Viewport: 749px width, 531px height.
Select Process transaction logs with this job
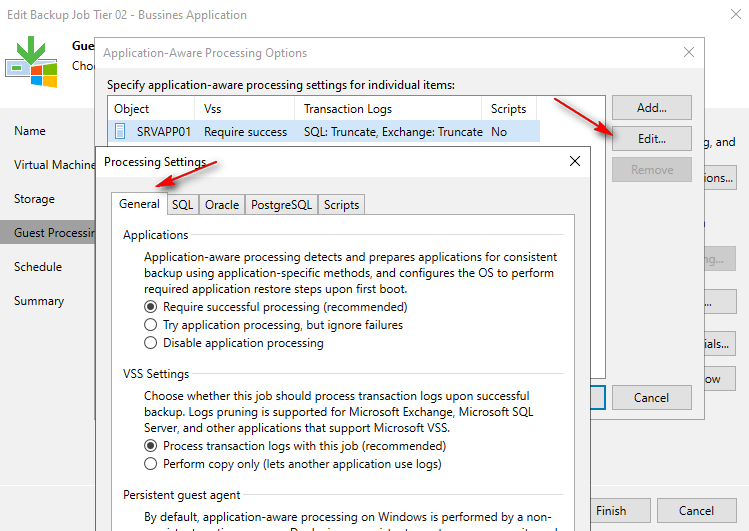pyautogui.click(x=151, y=446)
